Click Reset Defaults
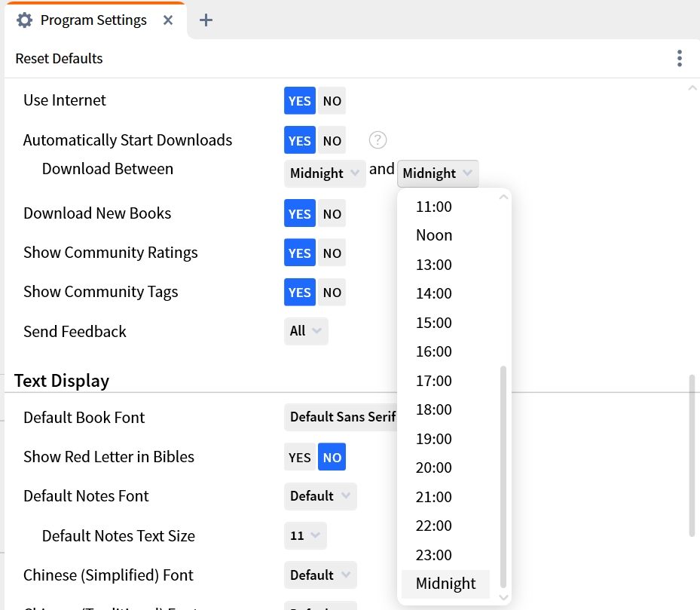The height and width of the screenshot is (610, 700). (59, 59)
